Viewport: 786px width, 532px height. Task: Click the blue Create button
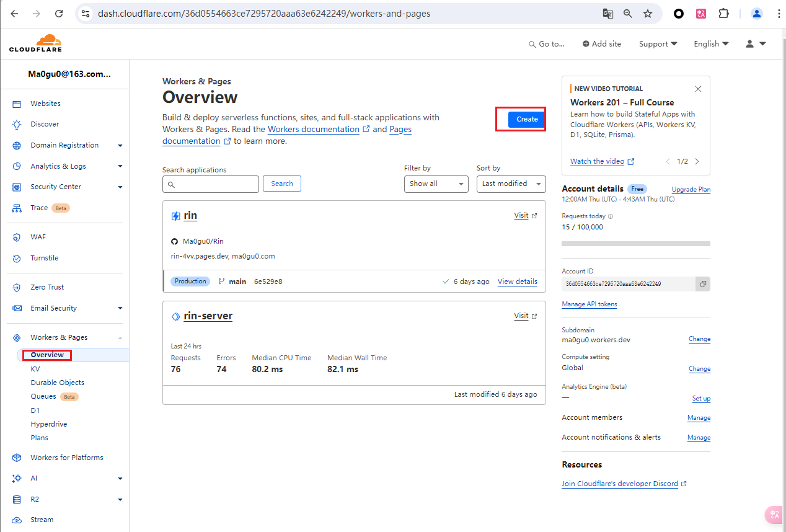[527, 119]
